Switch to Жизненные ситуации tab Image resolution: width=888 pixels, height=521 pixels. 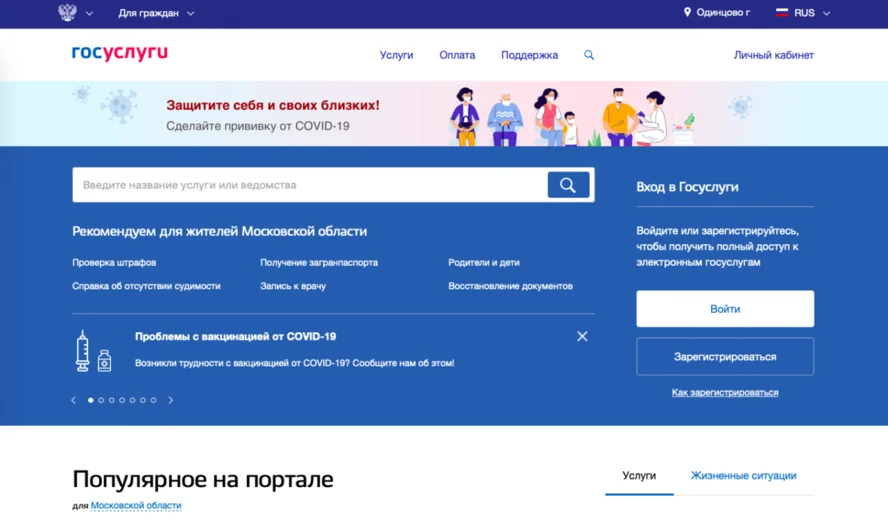(x=743, y=476)
